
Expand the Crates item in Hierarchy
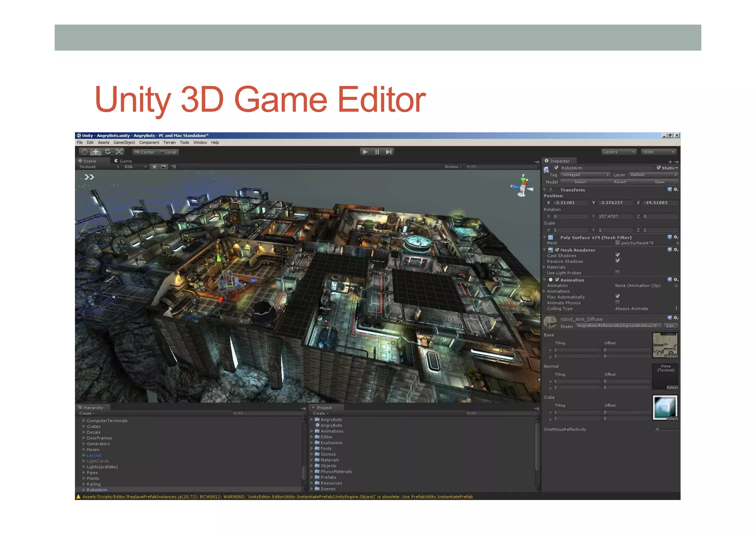tap(84, 426)
